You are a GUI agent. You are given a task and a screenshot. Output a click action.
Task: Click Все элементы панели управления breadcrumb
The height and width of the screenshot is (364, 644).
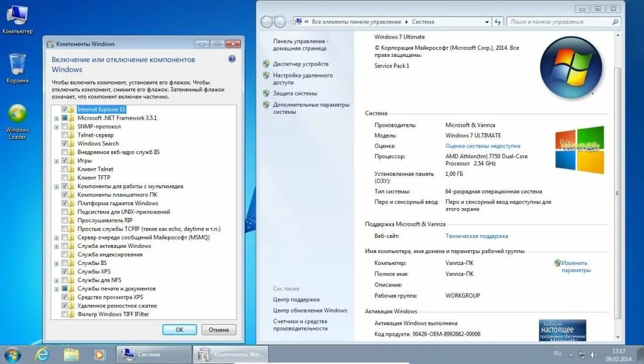(x=356, y=22)
